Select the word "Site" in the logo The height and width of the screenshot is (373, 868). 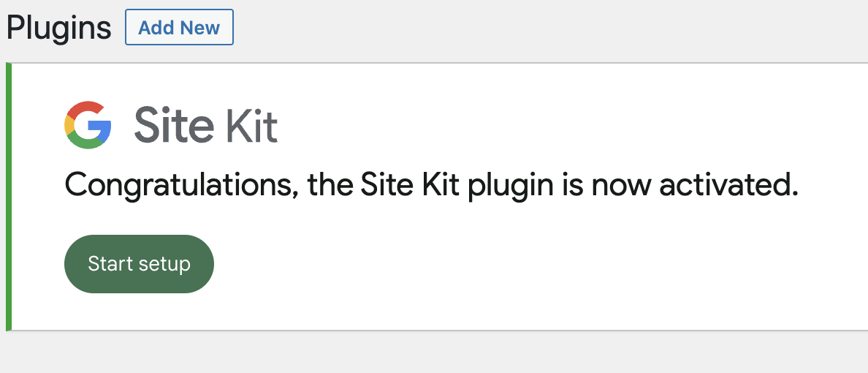pyautogui.click(x=174, y=125)
